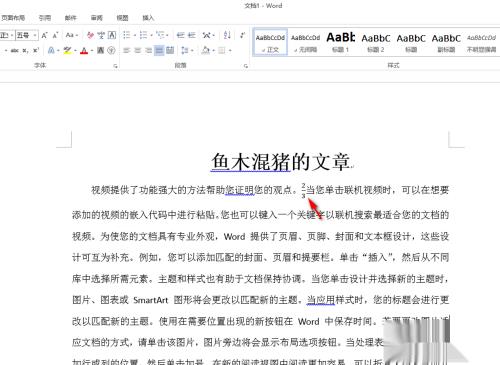Expand the highlight color dropdown arrow
500x365 pixels.
click(x=75, y=51)
